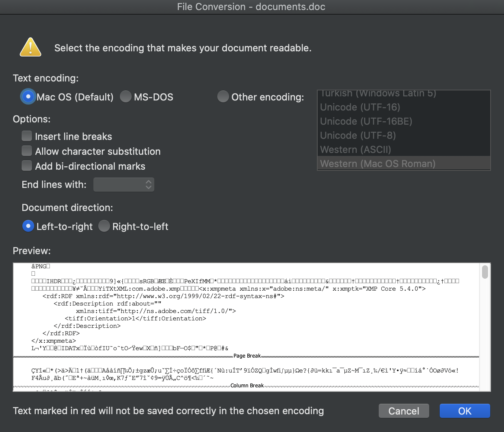This screenshot has width=504, height=432.
Task: Confirm with the OK button
Action: [465, 411]
